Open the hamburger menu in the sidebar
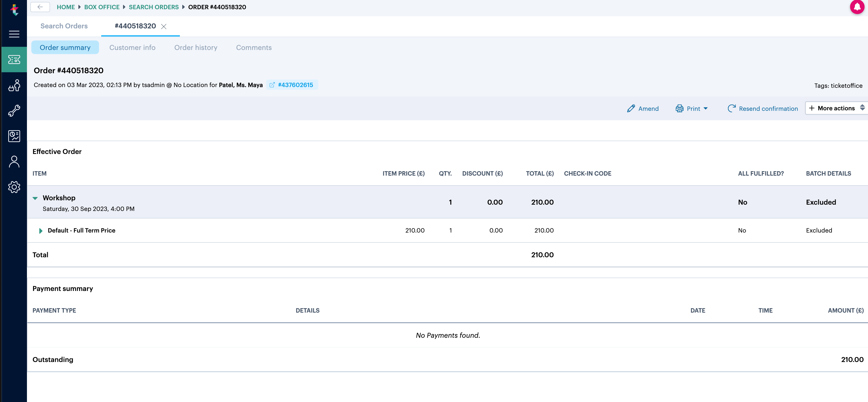Viewport: 868px width, 402px height. point(14,34)
